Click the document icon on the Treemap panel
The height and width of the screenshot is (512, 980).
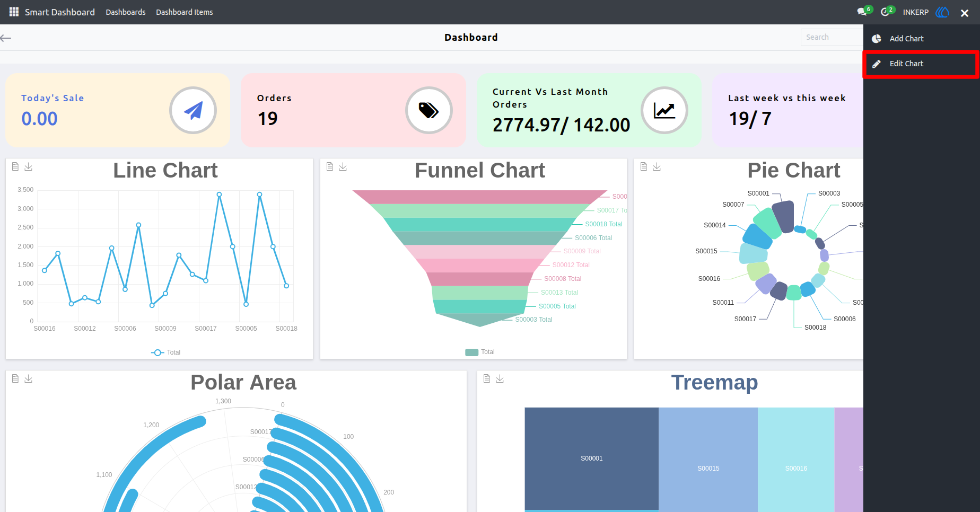[x=487, y=378]
